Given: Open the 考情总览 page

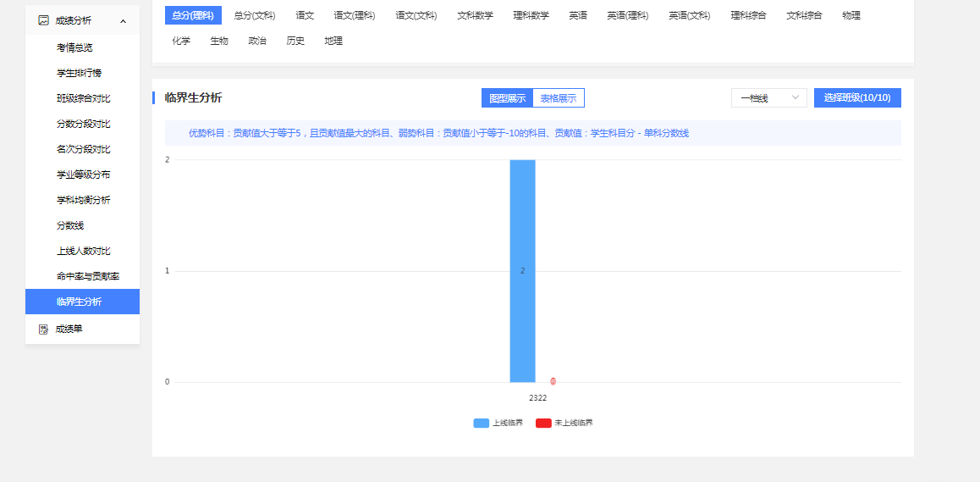Looking at the screenshot, I should pos(74,47).
